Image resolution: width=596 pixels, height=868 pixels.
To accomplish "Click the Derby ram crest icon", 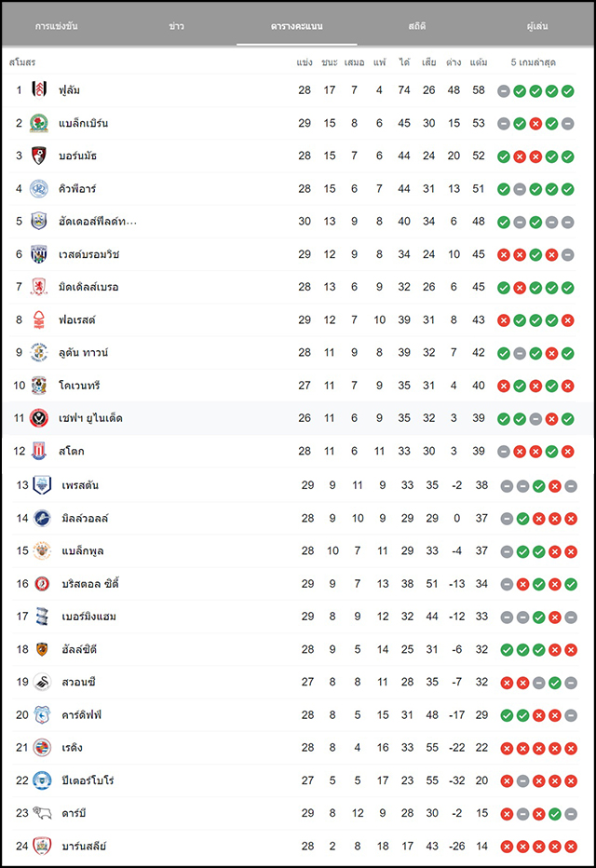I will (x=42, y=813).
